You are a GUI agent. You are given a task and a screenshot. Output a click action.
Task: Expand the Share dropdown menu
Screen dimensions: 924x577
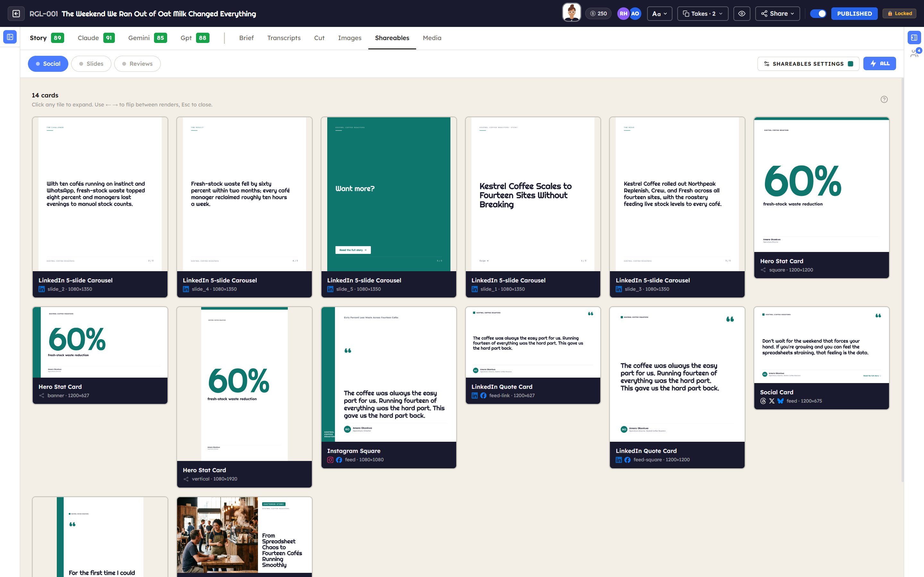click(777, 13)
